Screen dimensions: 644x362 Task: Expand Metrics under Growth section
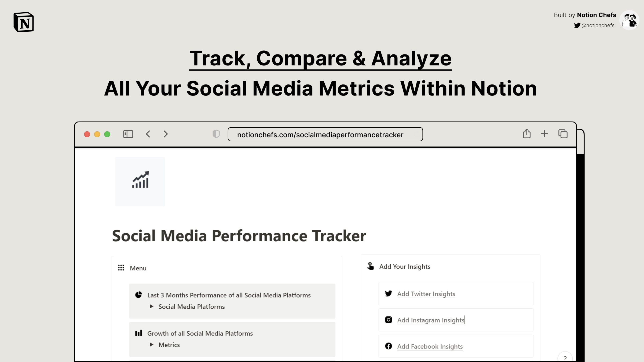(152, 345)
